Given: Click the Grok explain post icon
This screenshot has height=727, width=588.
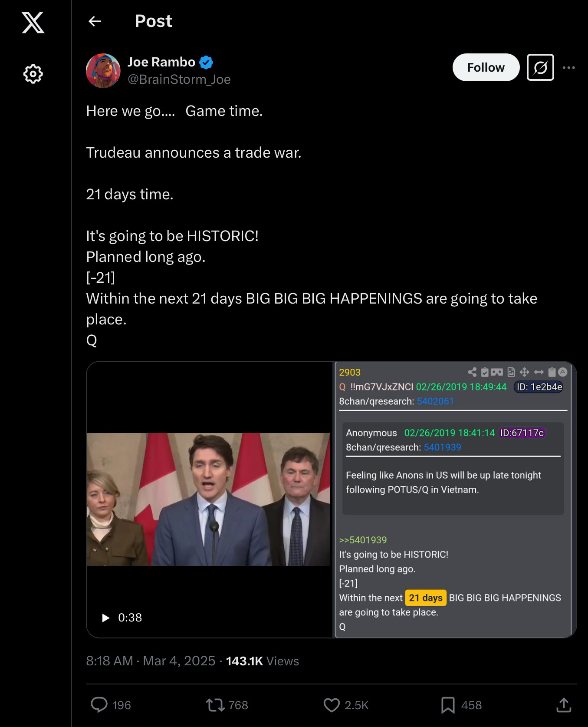Looking at the screenshot, I should pyautogui.click(x=540, y=67).
